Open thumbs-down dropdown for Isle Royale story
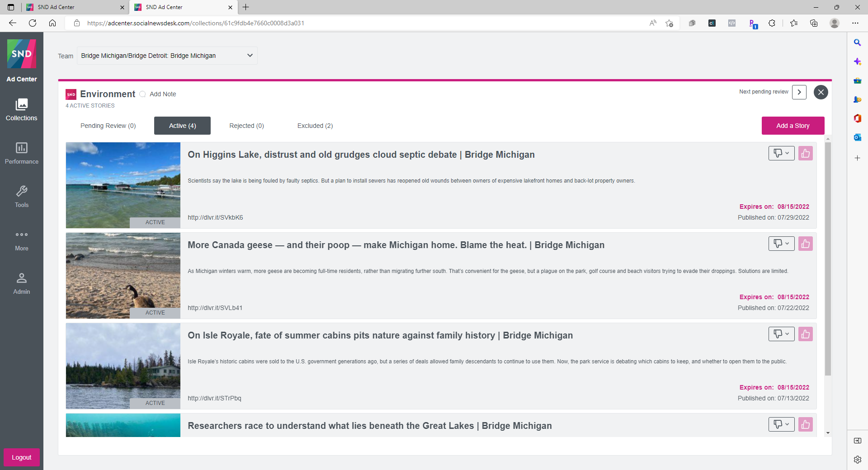The image size is (868, 470). (x=781, y=334)
